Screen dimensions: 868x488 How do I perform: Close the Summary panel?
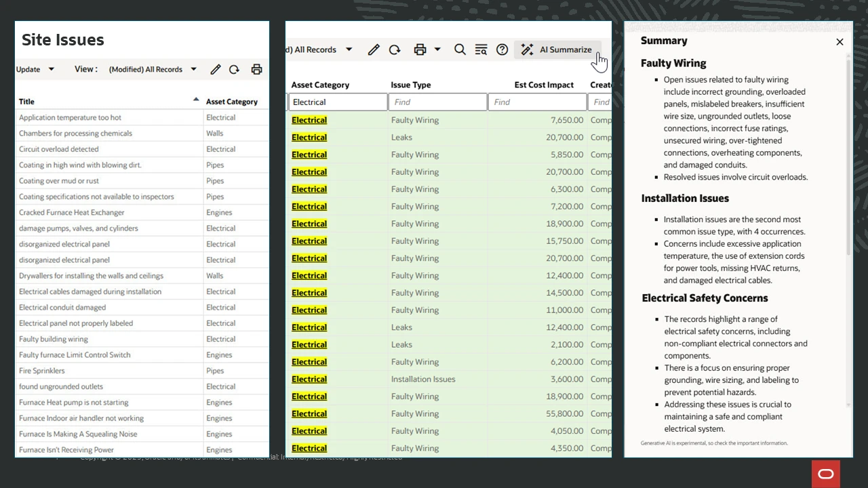840,41
